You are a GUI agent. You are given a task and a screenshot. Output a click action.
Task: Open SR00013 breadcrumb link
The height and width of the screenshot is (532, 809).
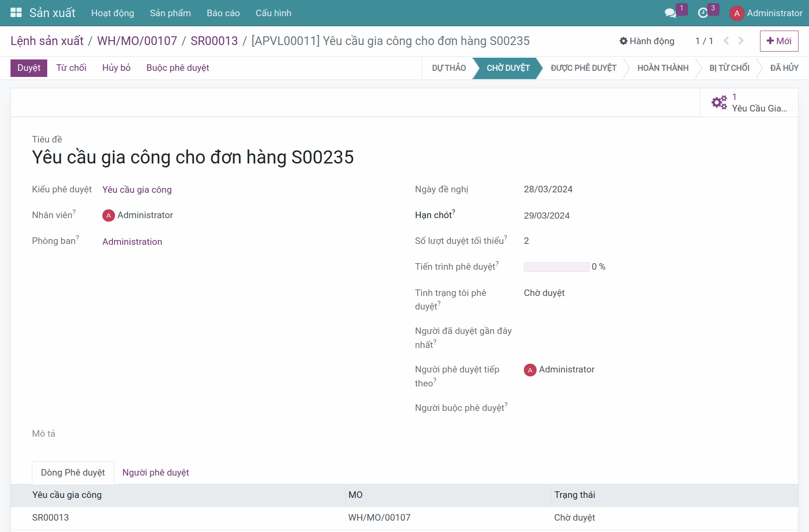214,41
